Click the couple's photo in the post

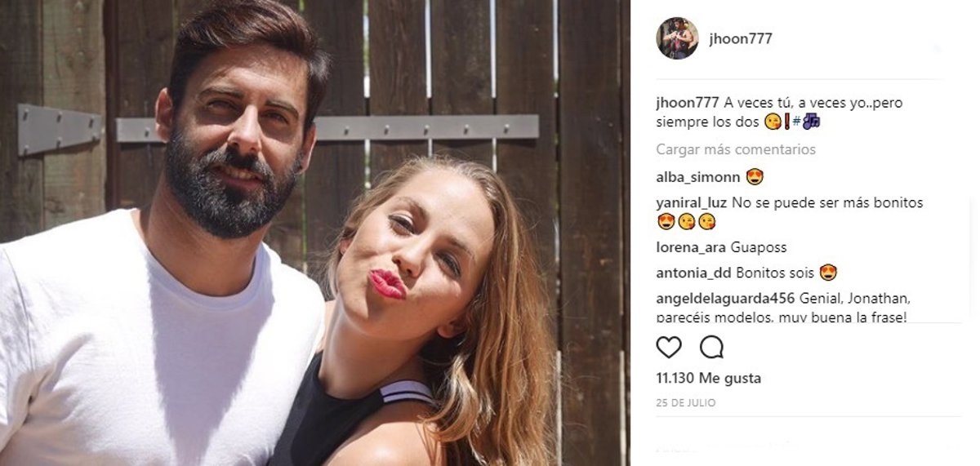[x=314, y=233]
